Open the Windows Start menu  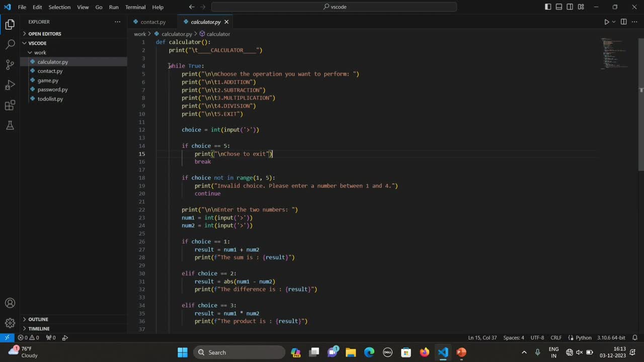(183, 352)
